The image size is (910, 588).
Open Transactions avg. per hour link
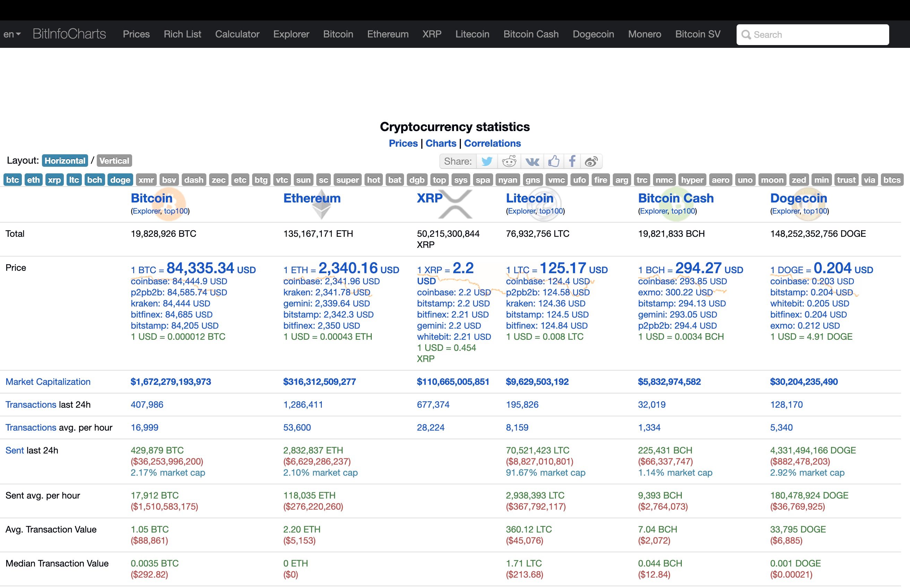31,427
